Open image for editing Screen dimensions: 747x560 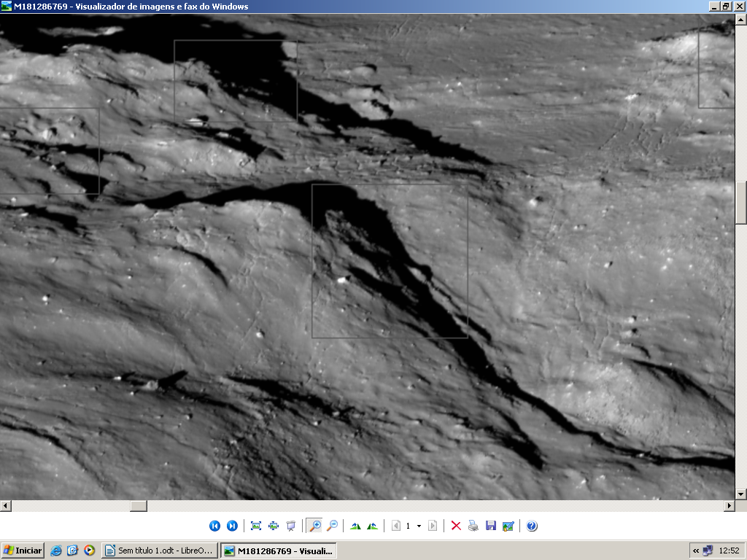(508, 526)
